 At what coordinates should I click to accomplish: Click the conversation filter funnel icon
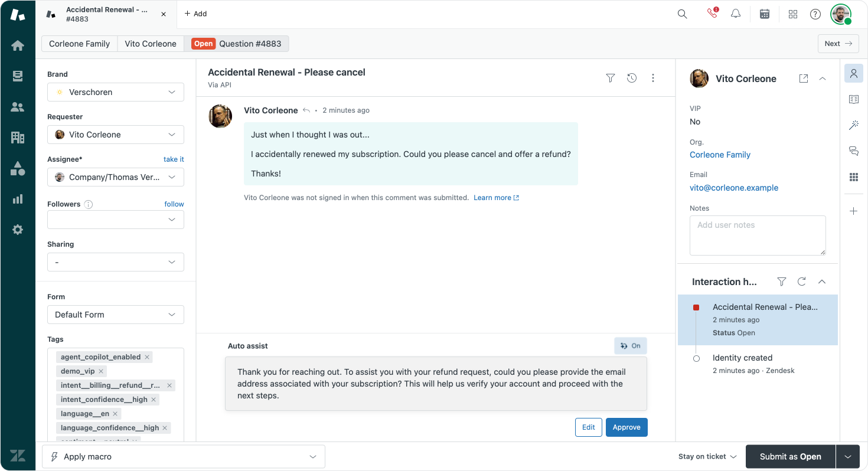click(x=611, y=78)
